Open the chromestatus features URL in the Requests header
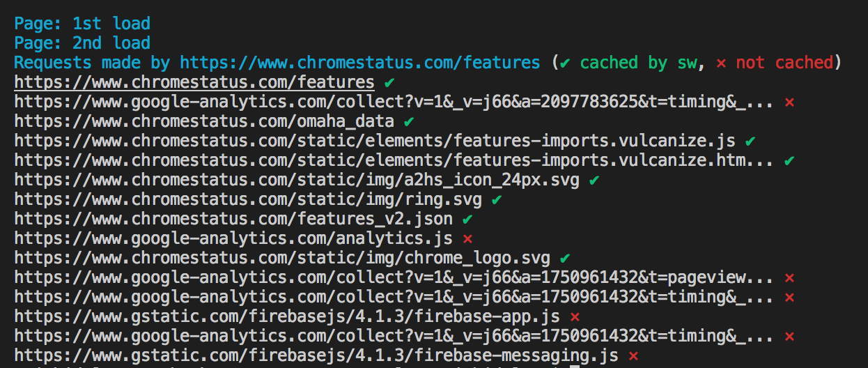Viewport: 868px width, 368px height. tap(359, 63)
